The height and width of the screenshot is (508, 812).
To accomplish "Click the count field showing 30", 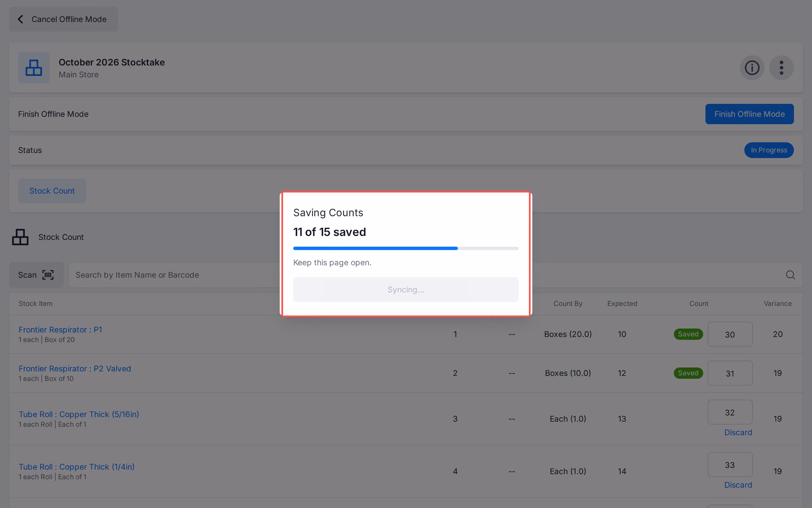I will coord(730,334).
